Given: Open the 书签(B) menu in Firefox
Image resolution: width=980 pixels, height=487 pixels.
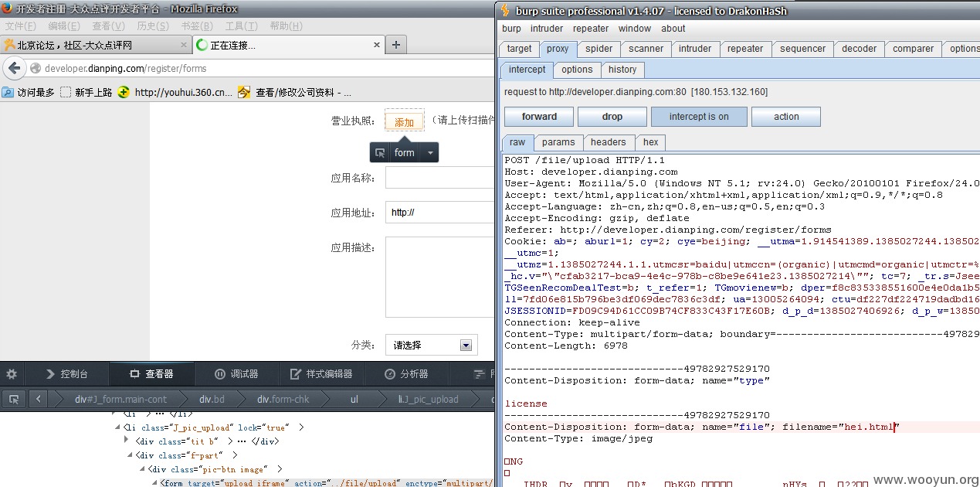Looking at the screenshot, I should click(x=196, y=26).
